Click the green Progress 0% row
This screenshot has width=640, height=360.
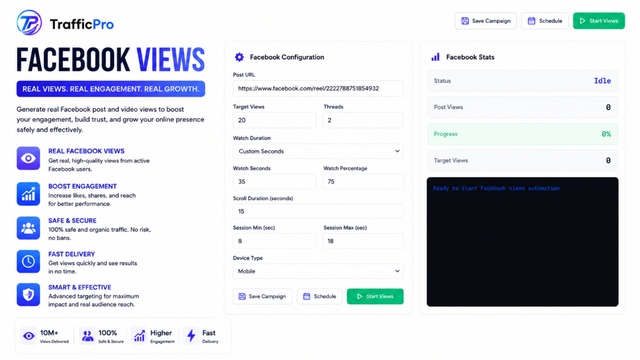pyautogui.click(x=522, y=134)
